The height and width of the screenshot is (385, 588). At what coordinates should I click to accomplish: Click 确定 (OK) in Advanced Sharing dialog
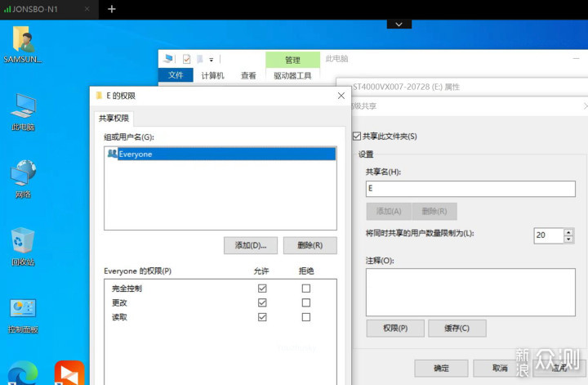(441, 368)
